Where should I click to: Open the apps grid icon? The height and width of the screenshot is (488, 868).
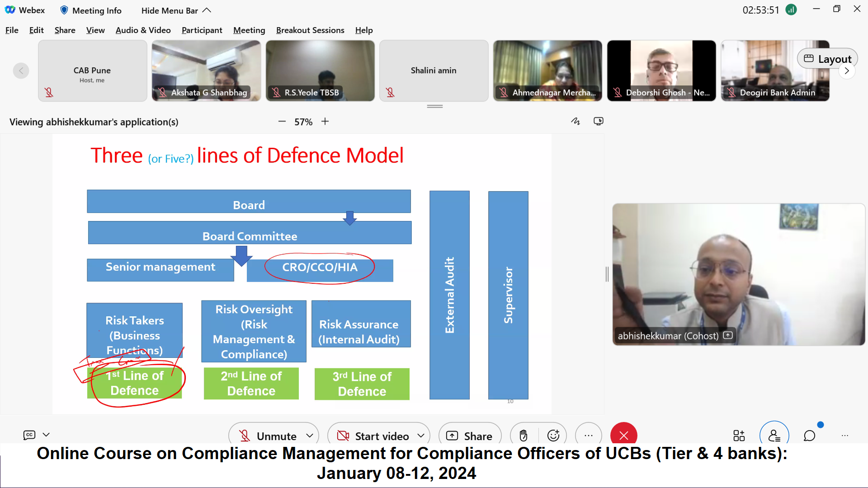coord(739,436)
